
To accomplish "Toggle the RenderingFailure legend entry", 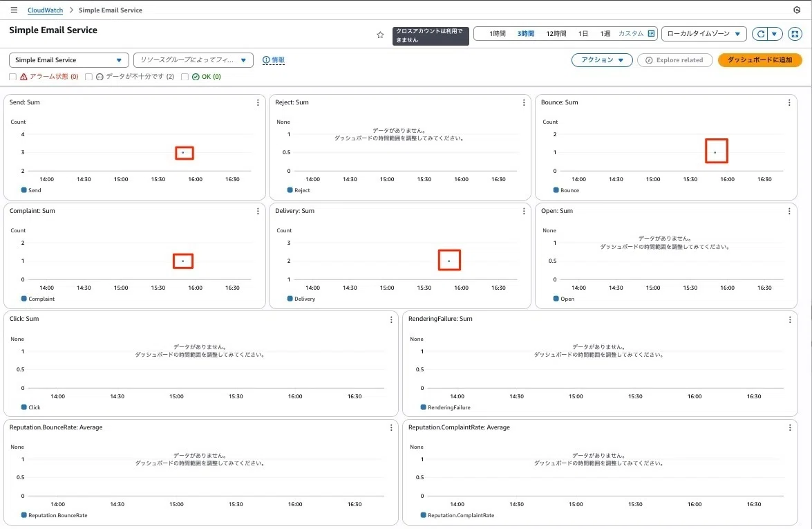I will (445, 407).
